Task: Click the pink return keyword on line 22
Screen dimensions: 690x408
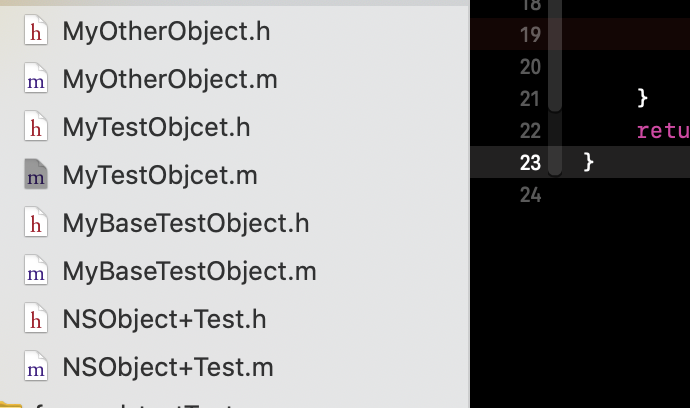Action: [x=662, y=130]
